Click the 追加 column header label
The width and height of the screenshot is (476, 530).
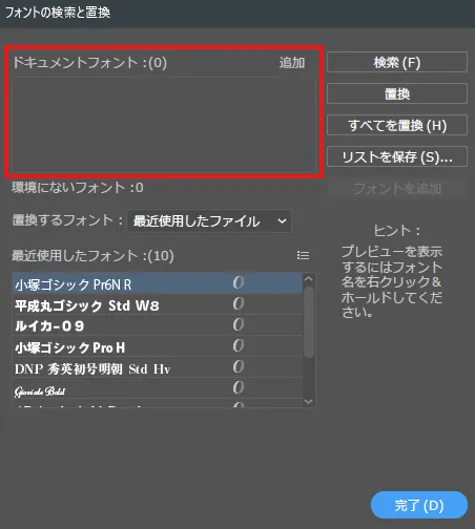click(292, 63)
